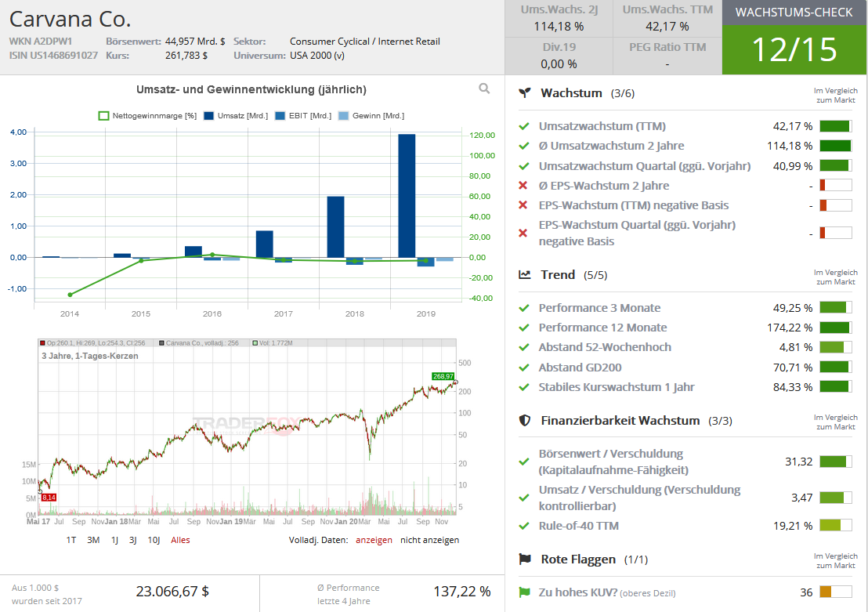Click the 137,22 % average performance value
The width and height of the screenshot is (868, 612).
tap(461, 592)
